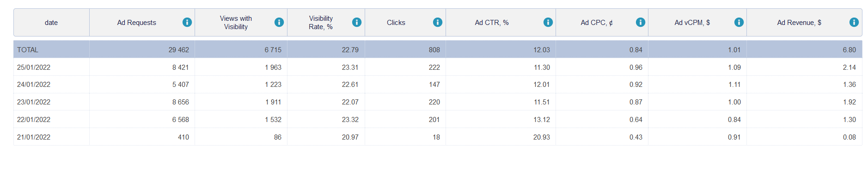The height and width of the screenshot is (171, 868).
Task: Click the Ad Requests info icon
Action: coord(187,22)
